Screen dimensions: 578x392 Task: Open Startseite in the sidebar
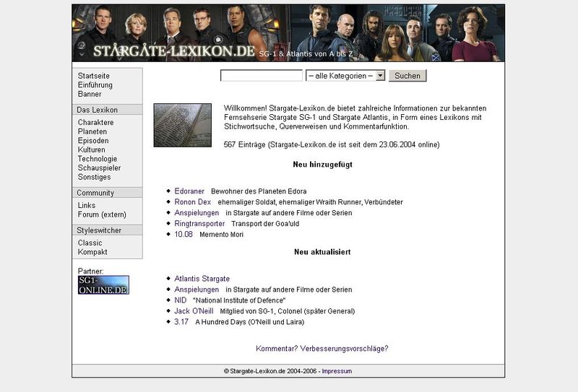click(94, 76)
